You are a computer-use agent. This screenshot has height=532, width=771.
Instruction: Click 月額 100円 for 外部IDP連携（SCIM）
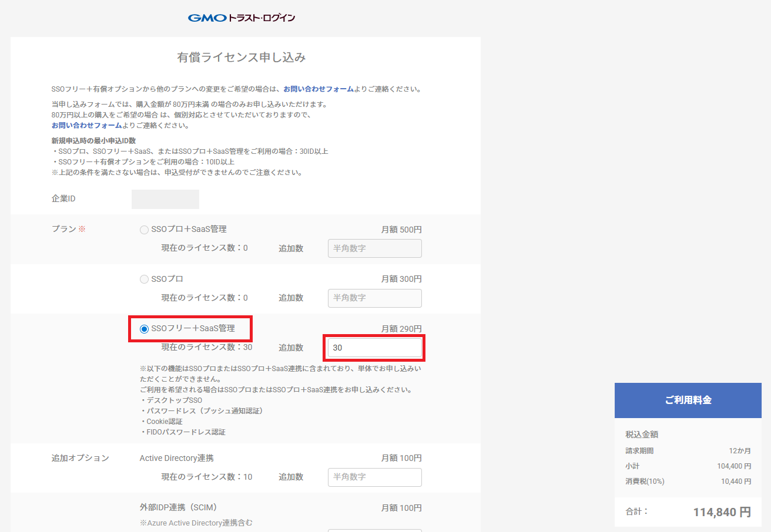click(x=401, y=508)
